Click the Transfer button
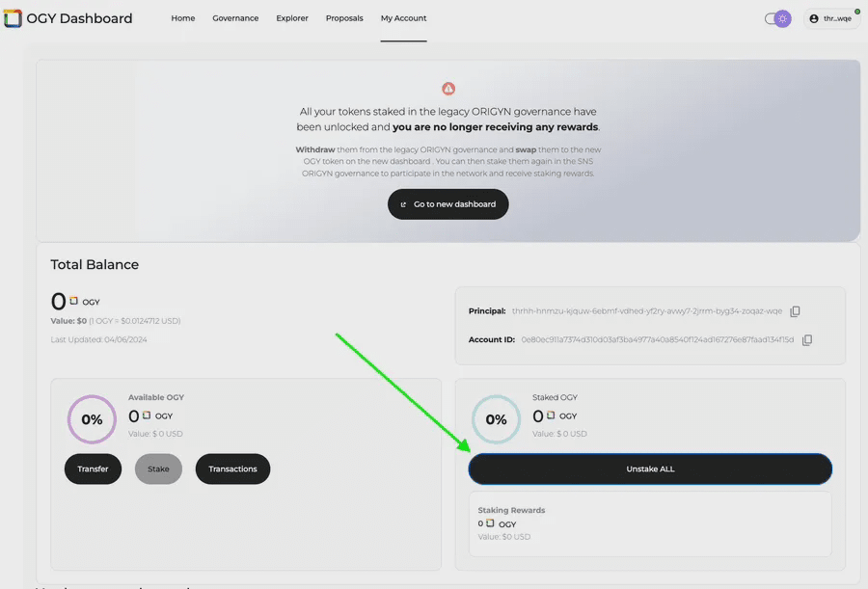Viewport: 868px width, 589px height. point(93,469)
